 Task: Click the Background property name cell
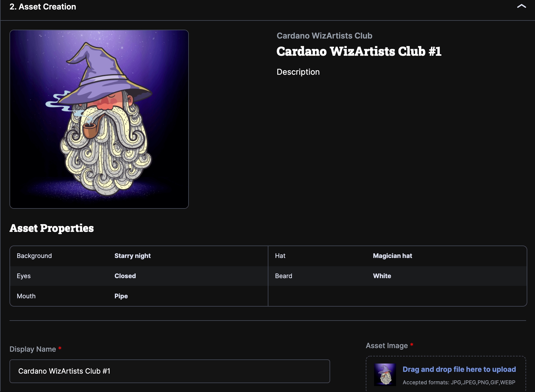tap(34, 256)
